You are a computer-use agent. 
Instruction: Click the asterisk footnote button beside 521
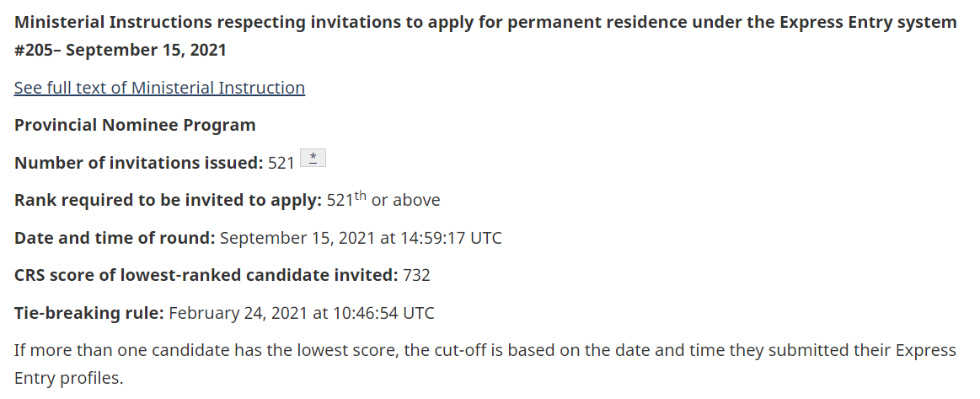tap(313, 159)
